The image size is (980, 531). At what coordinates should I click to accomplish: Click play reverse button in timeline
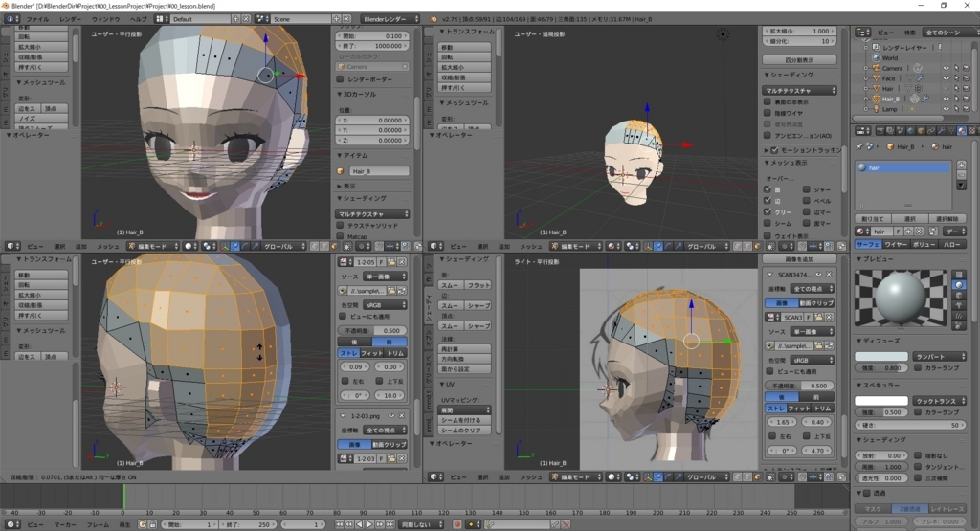[360, 524]
